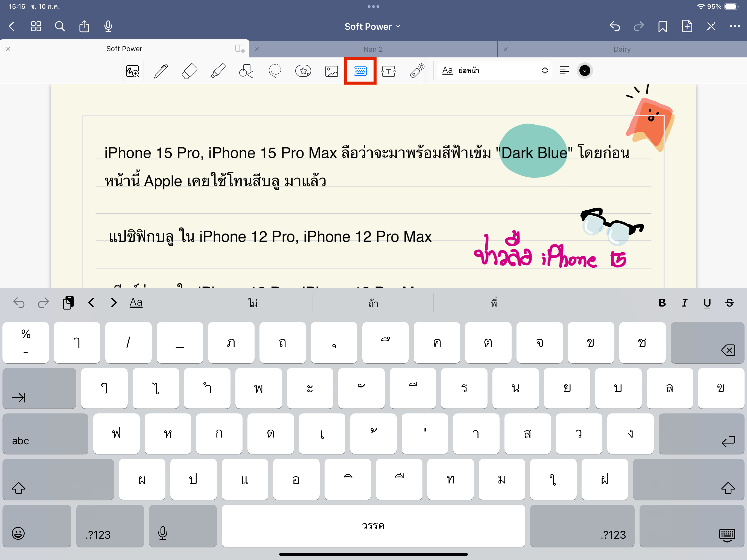
Task: Open the three-dot more options menu
Action: pyautogui.click(x=734, y=26)
